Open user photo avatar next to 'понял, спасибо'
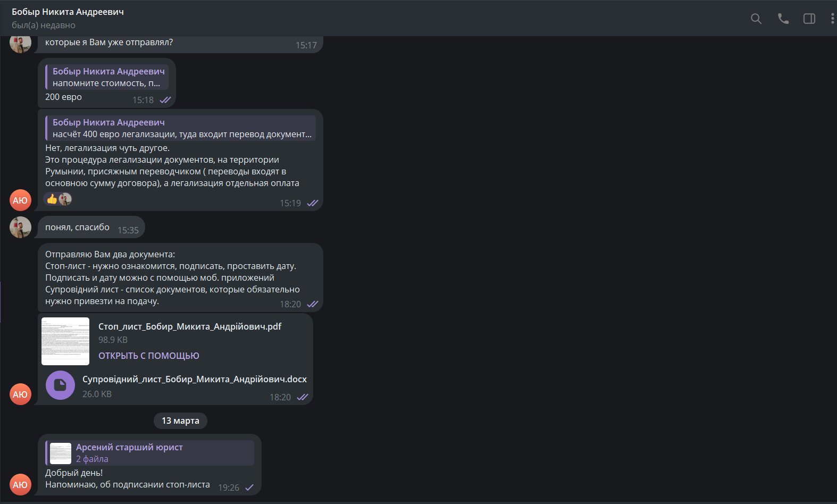 coord(20,228)
